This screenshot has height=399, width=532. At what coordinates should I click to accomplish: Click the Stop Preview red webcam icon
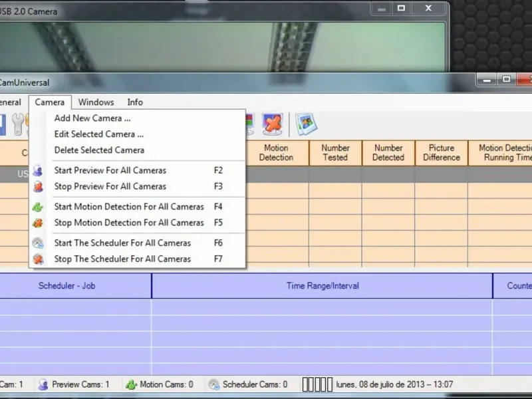(x=38, y=186)
